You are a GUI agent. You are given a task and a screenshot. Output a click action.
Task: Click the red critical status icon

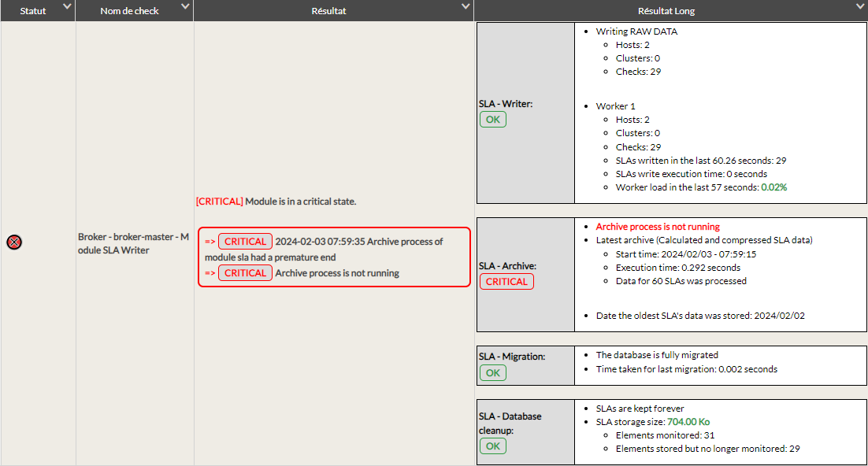click(13, 242)
